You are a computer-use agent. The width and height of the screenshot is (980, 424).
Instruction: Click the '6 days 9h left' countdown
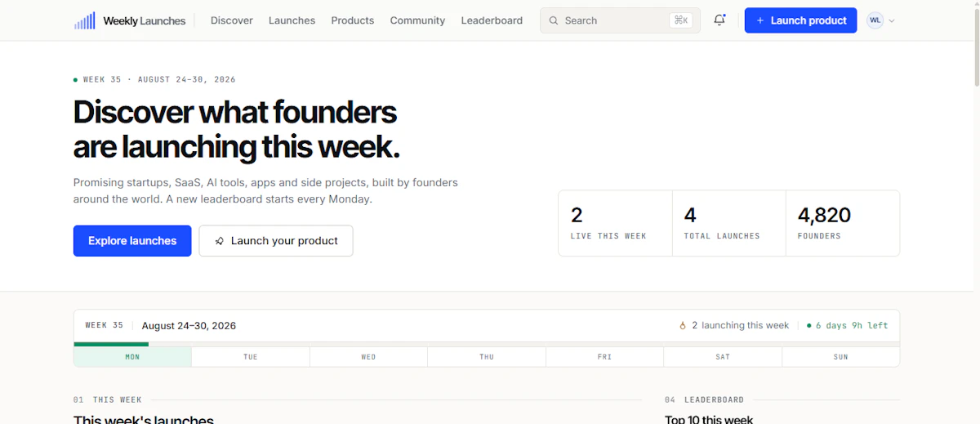tap(851, 325)
